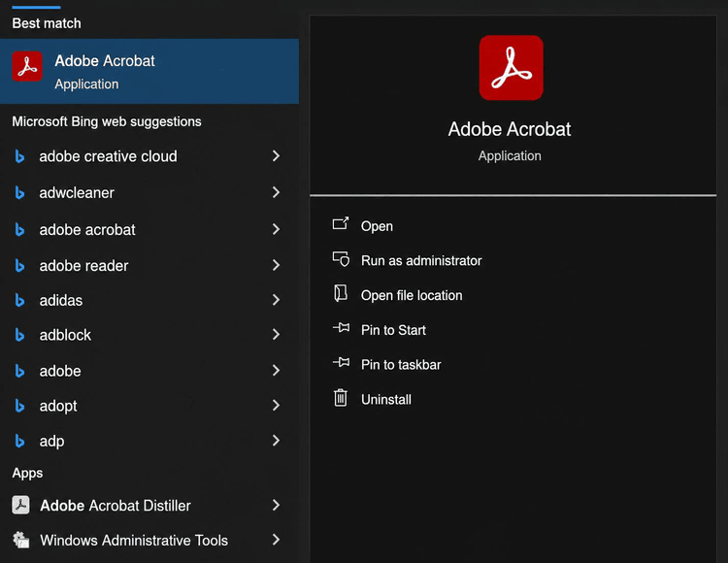
Task: Expand the adp suggestion chevron
Action: tap(276, 441)
